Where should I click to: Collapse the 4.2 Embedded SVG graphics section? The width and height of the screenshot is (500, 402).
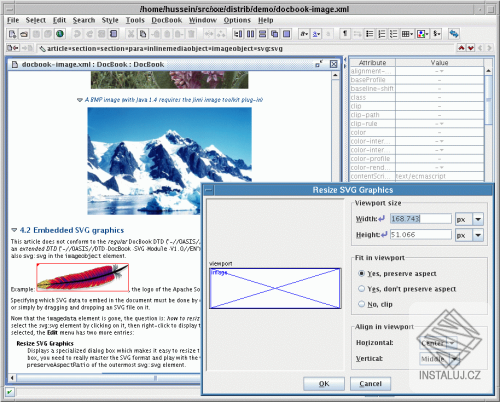click(14, 230)
